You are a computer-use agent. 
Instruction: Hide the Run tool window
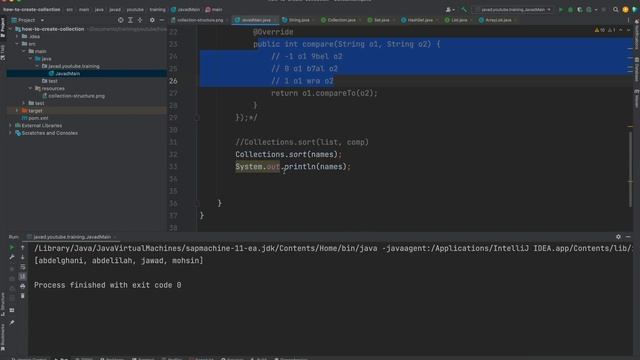pos(628,237)
